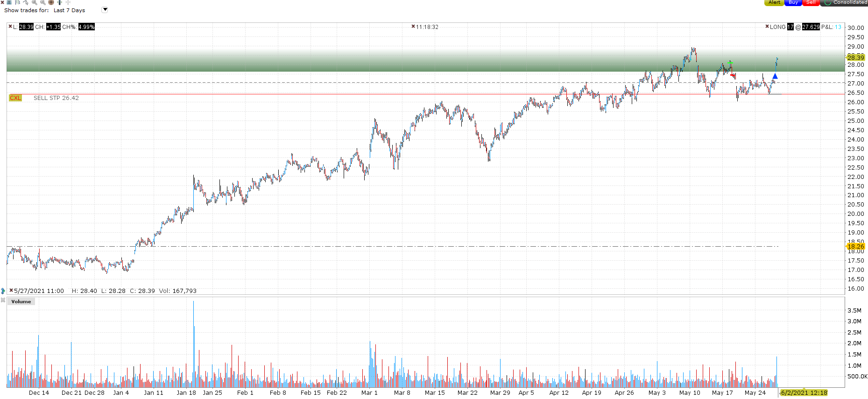Select the text annotation tool
This screenshot has width=868, height=399.
9,2
